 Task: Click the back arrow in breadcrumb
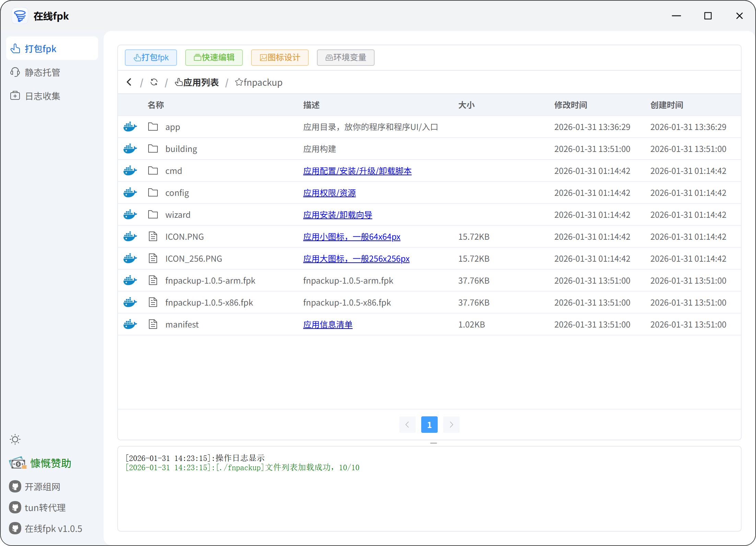pos(129,82)
